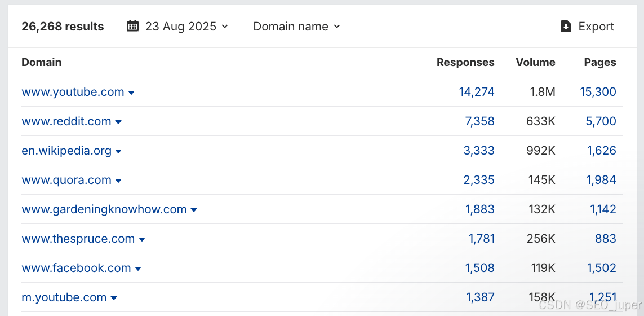Click the 992K volume value
This screenshot has width=644, height=316.
(x=540, y=151)
